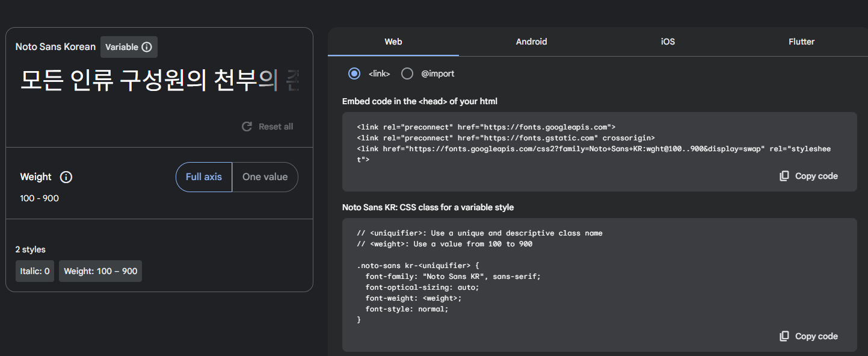Viewport: 868px width, 356px height.
Task: Open the iOS tab
Action: click(x=668, y=42)
